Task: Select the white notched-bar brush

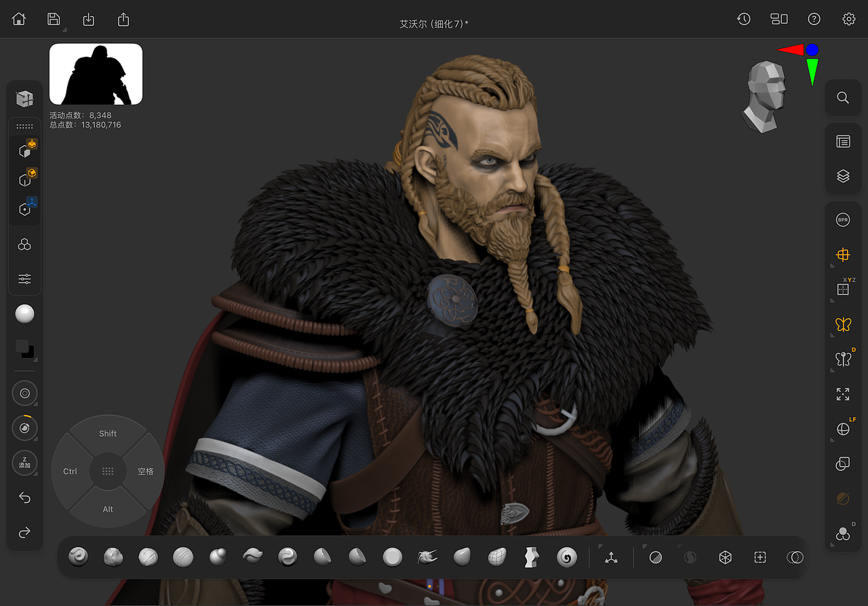Action: coord(532,557)
